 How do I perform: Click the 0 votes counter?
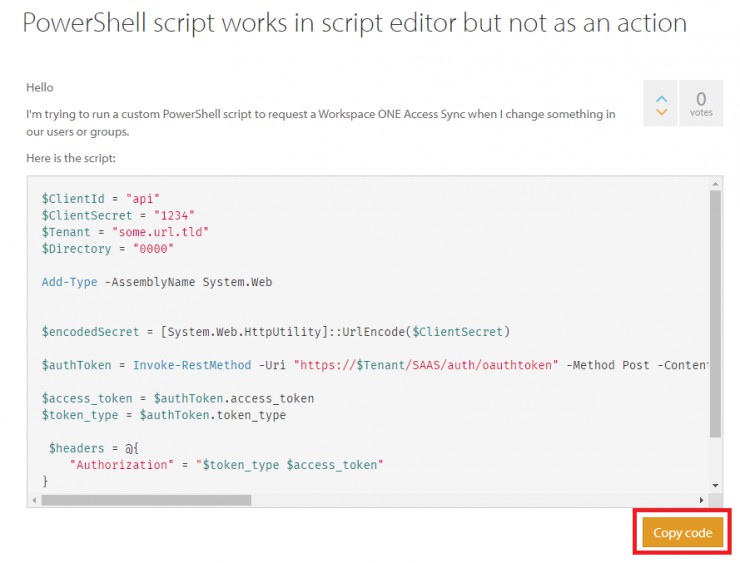coord(701,103)
